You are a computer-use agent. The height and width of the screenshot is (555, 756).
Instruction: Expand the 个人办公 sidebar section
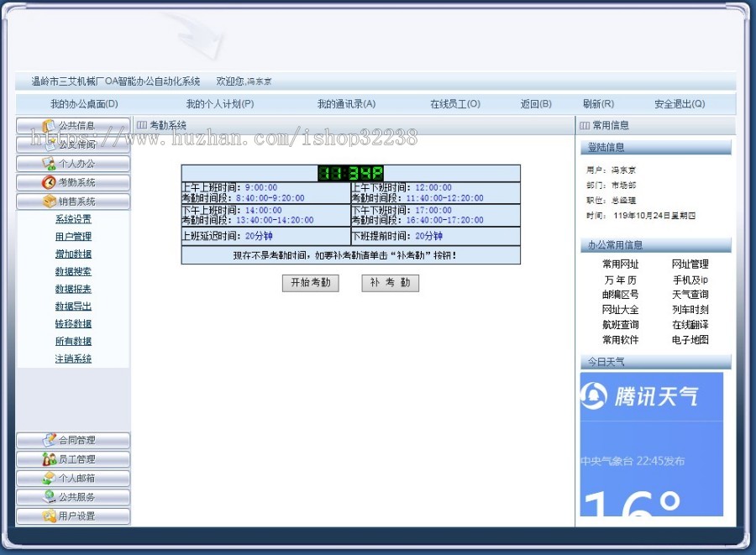tap(71, 163)
